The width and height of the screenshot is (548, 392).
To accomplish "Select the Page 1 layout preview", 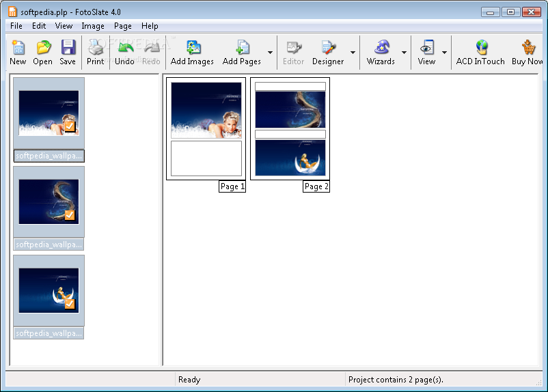I will 206,128.
